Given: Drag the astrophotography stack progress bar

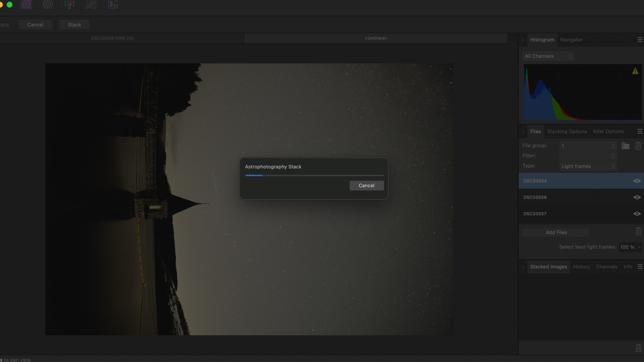Looking at the screenshot, I should [x=314, y=175].
